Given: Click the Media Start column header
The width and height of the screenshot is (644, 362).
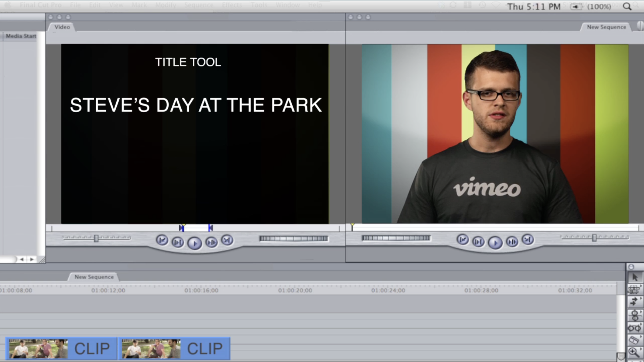Looking at the screenshot, I should 21,36.
